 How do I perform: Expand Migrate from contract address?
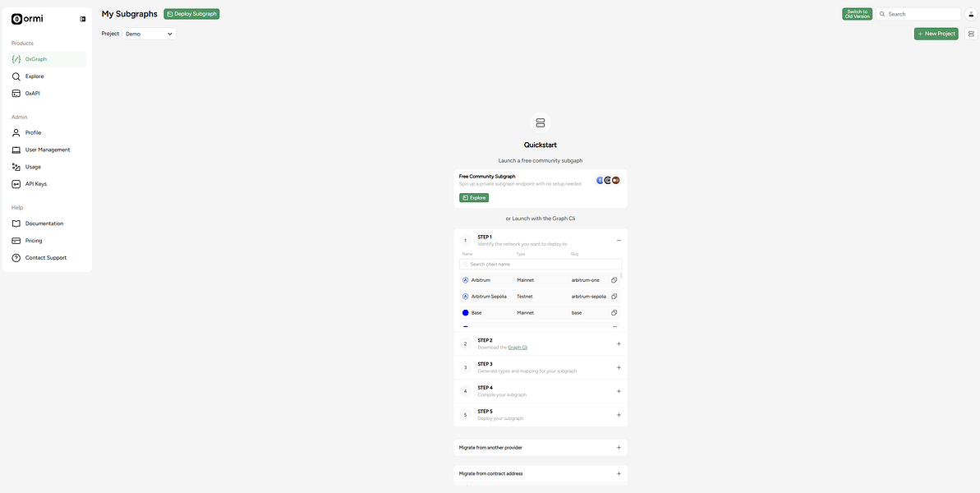[x=619, y=473]
